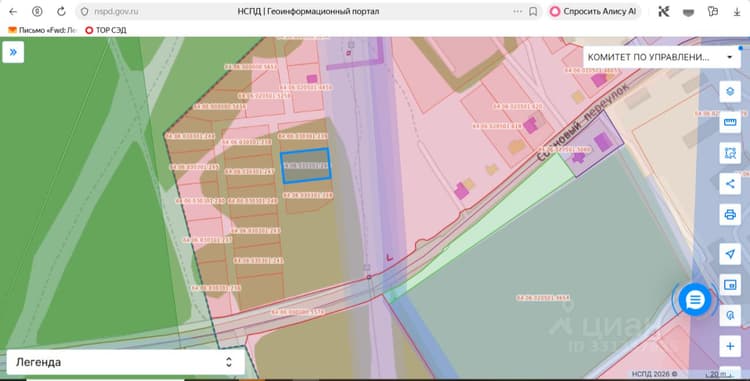Select the blue outlined land parcel
Viewport: 750px width, 381px height.
[x=306, y=166]
